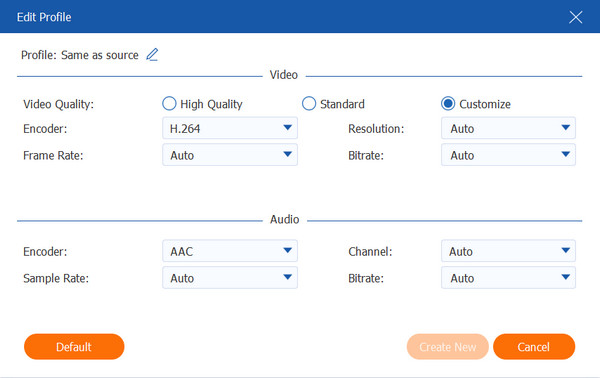Open the Frame Rate dropdown
Image resolution: width=600 pixels, height=378 pixels.
click(230, 155)
